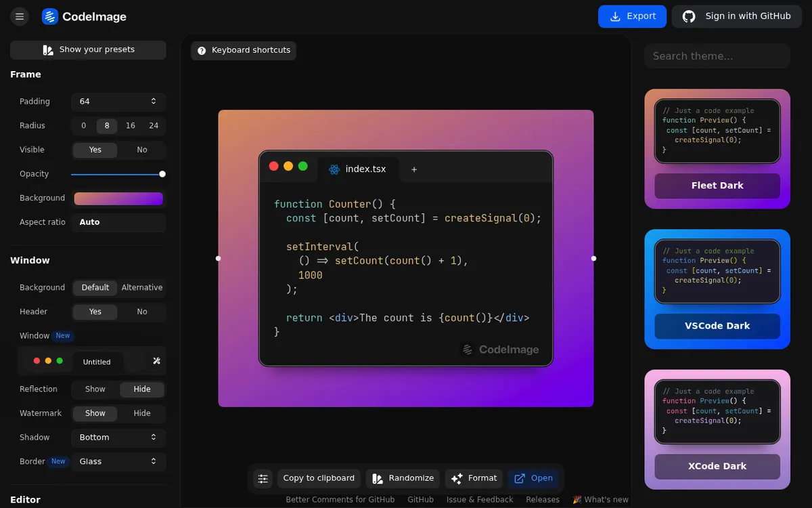Choose Default window background
Image resolution: width=812 pixels, height=508 pixels.
click(95, 288)
